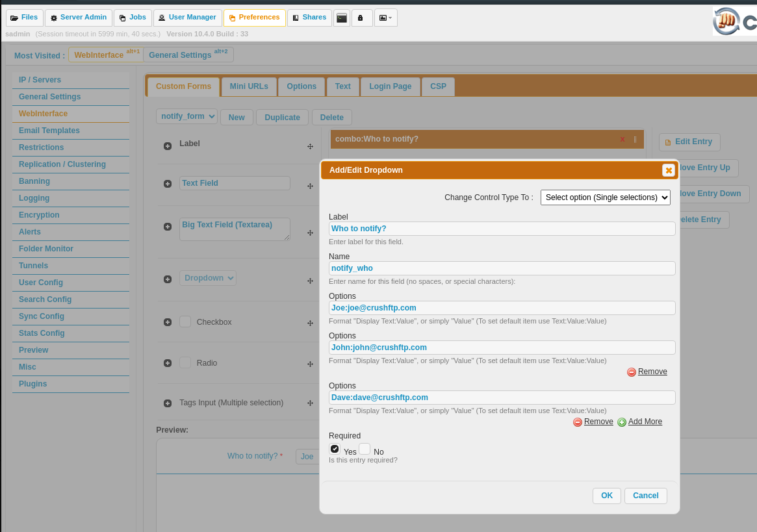Add Big Text Field with plus icon

coord(168,227)
